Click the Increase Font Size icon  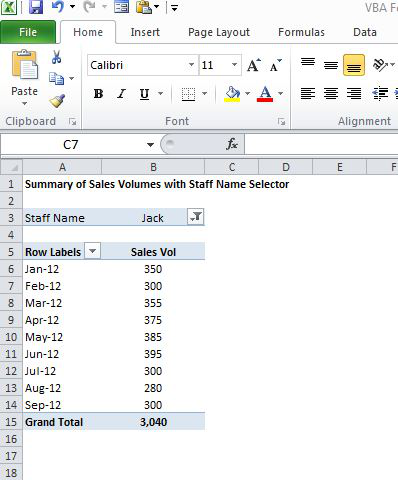click(x=254, y=65)
